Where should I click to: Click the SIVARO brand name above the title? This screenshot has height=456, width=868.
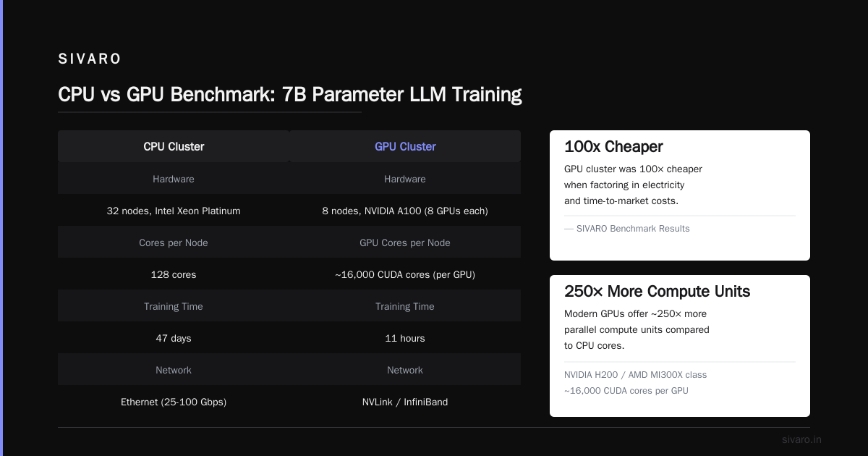90,59
